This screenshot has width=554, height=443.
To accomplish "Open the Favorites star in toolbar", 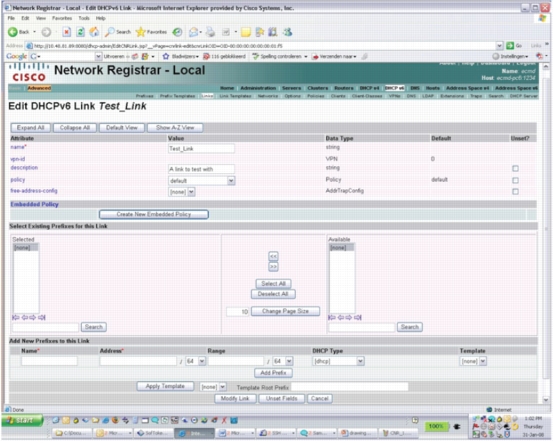I will pos(140,32).
